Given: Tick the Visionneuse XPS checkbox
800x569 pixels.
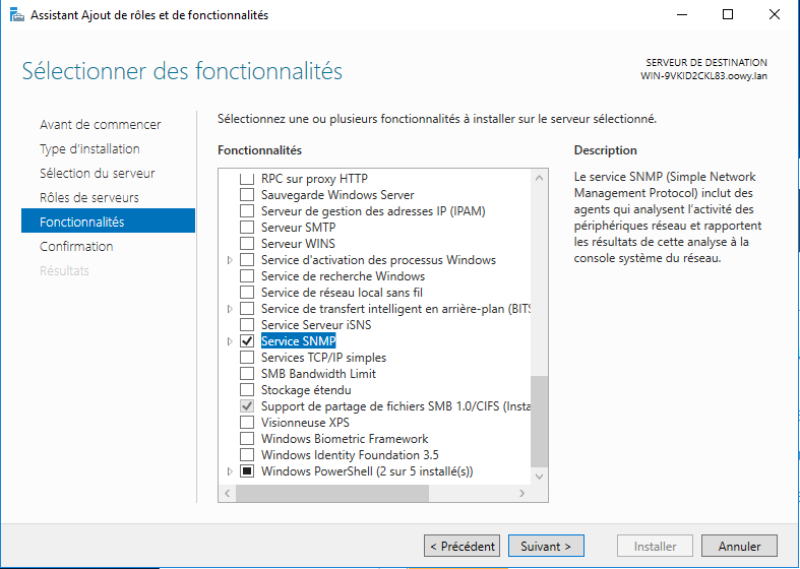Looking at the screenshot, I should (247, 423).
